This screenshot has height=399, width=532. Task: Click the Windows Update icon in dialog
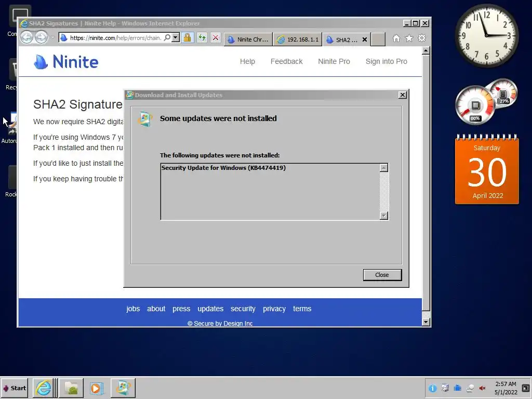145,119
